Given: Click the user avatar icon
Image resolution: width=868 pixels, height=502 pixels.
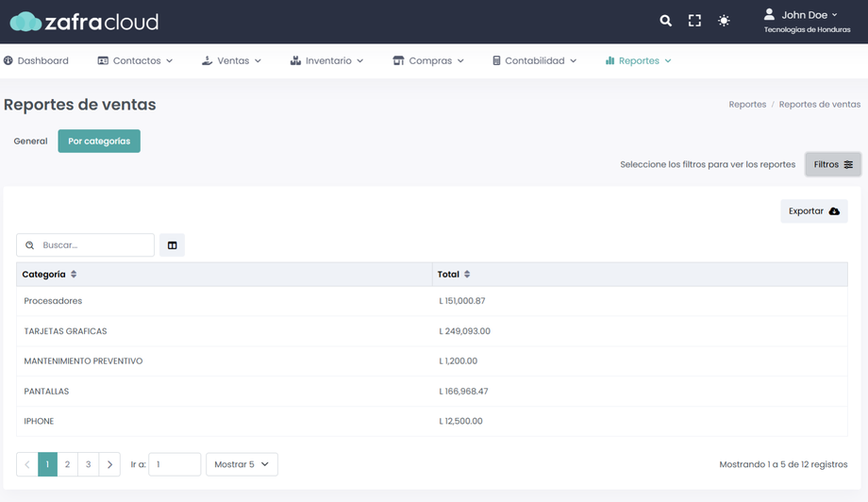Looking at the screenshot, I should click(x=769, y=14).
